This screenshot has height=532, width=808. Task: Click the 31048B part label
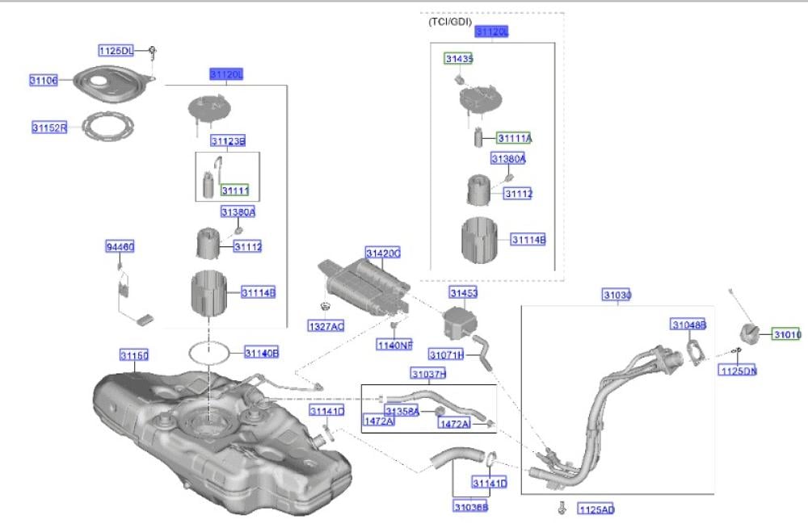point(688,325)
